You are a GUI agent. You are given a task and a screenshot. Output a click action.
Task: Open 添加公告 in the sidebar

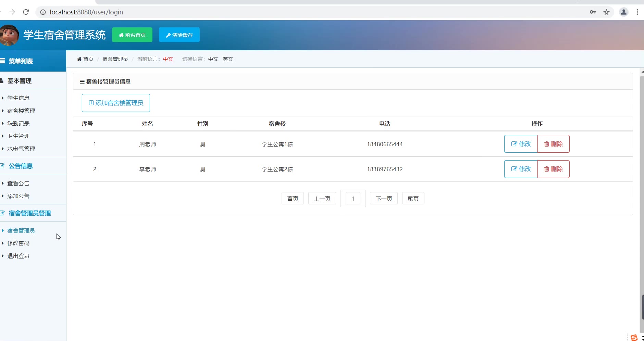pos(18,196)
